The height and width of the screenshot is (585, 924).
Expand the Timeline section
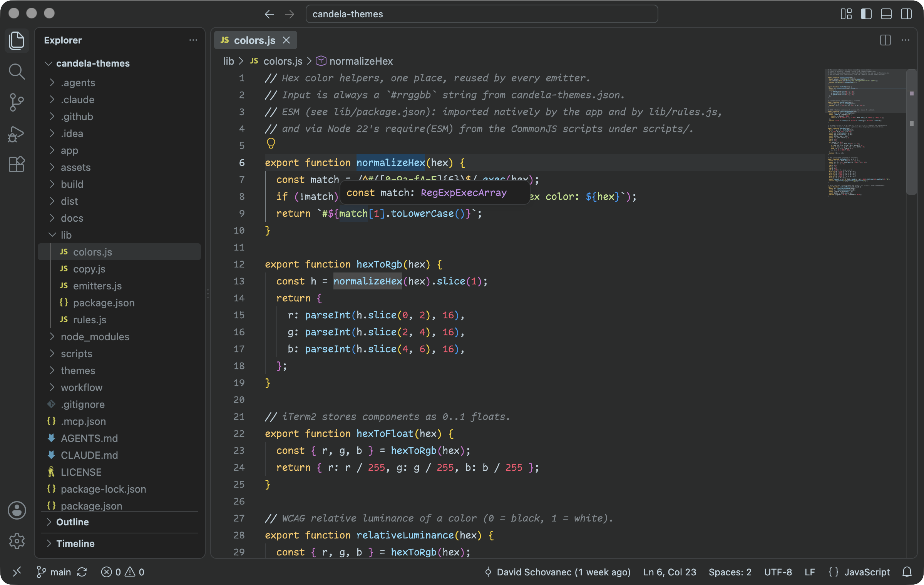coord(119,544)
